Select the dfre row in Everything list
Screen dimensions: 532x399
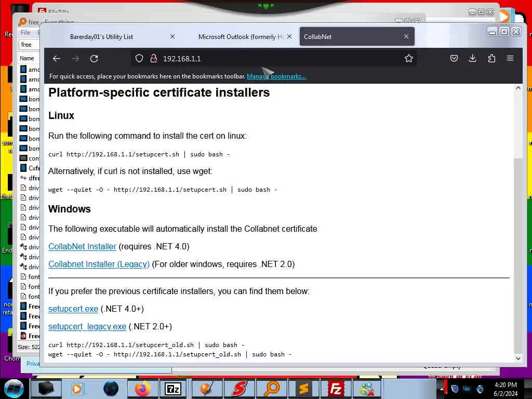[x=30, y=178]
